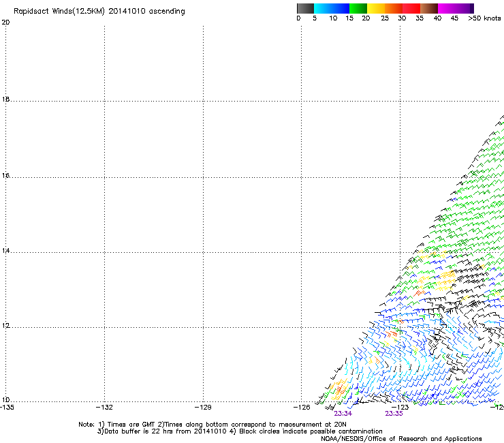Click the green 15-20 knots color swatch
The width and height of the screenshot is (504, 443).
click(x=358, y=8)
